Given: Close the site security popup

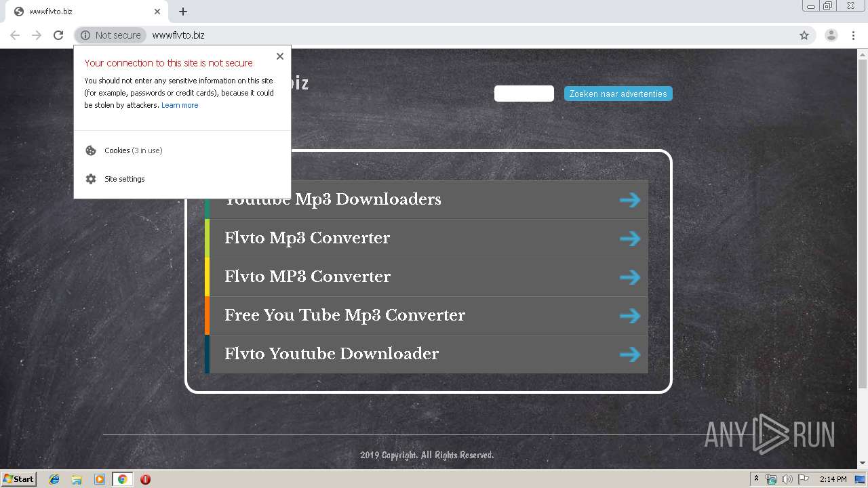Looking at the screenshot, I should pyautogui.click(x=280, y=56).
